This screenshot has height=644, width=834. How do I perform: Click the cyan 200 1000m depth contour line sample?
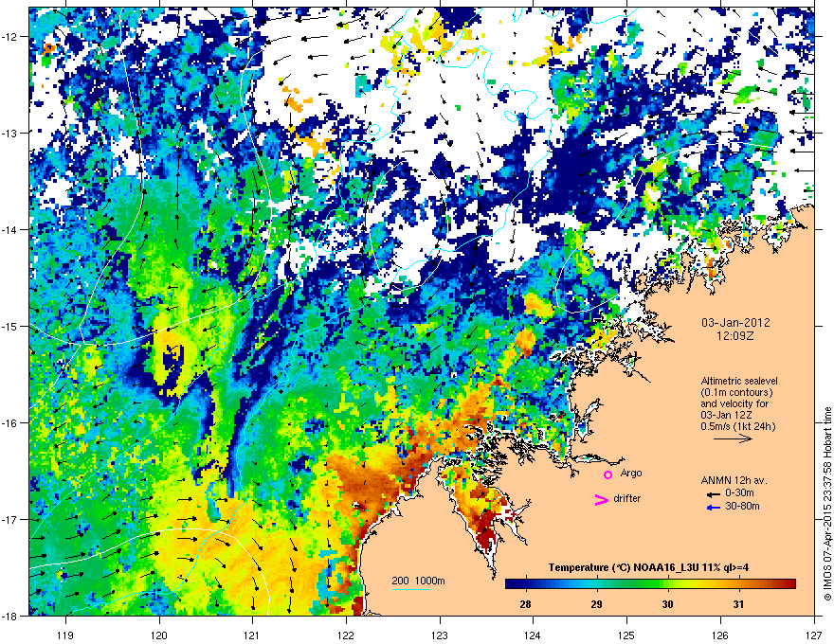[x=410, y=589]
